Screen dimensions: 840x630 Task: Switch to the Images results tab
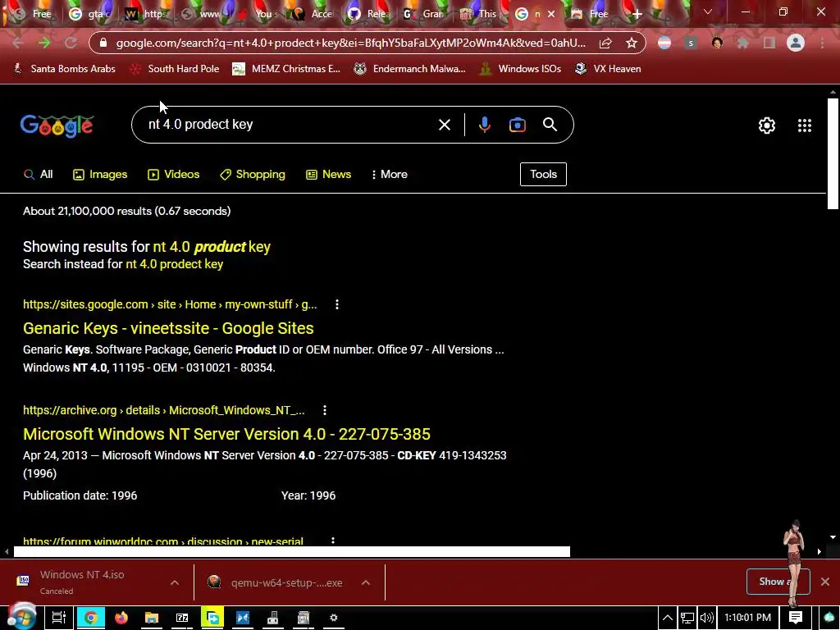click(x=100, y=174)
